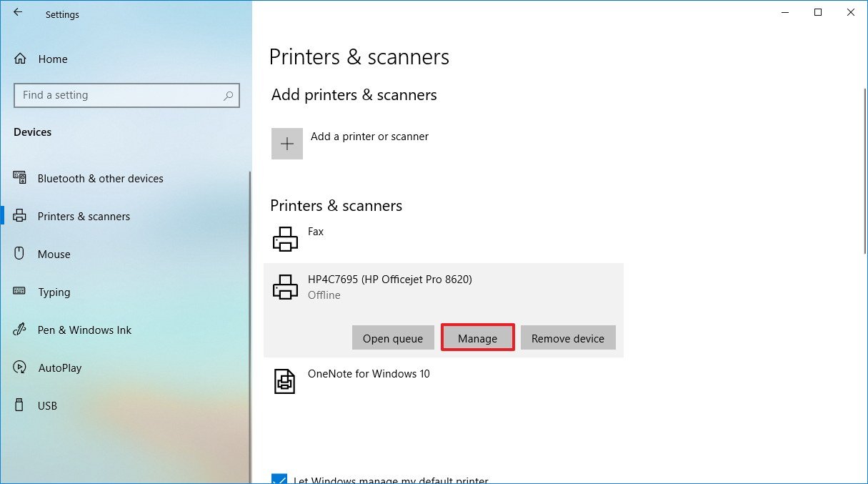Select the USB settings icon
Viewport: 868px width, 484px height.
(x=20, y=405)
